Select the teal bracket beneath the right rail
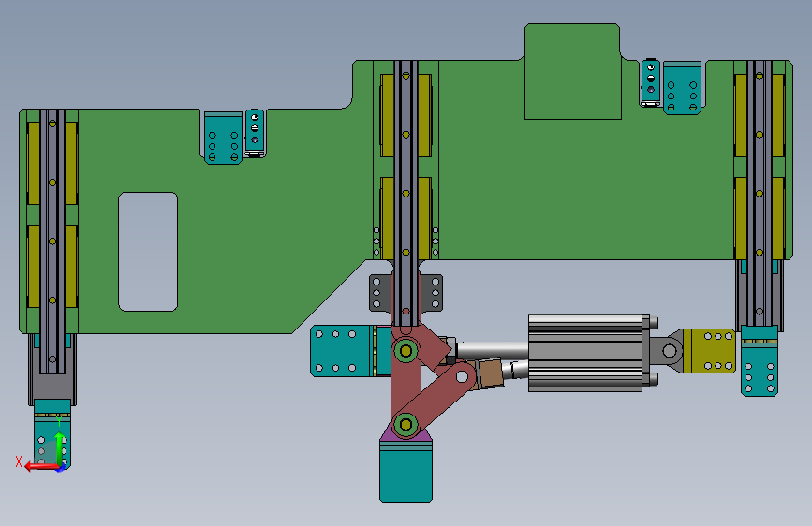This screenshot has height=526, width=812. click(x=760, y=361)
